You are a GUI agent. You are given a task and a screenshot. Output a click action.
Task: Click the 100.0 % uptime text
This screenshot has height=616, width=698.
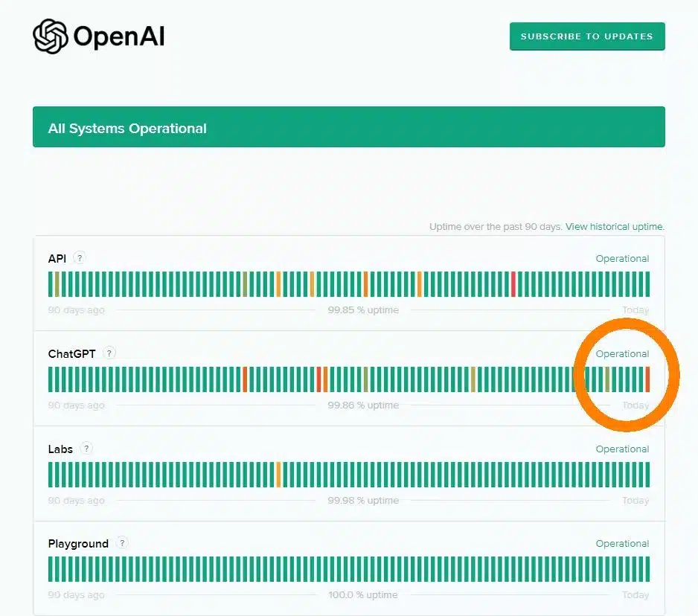pos(363,594)
